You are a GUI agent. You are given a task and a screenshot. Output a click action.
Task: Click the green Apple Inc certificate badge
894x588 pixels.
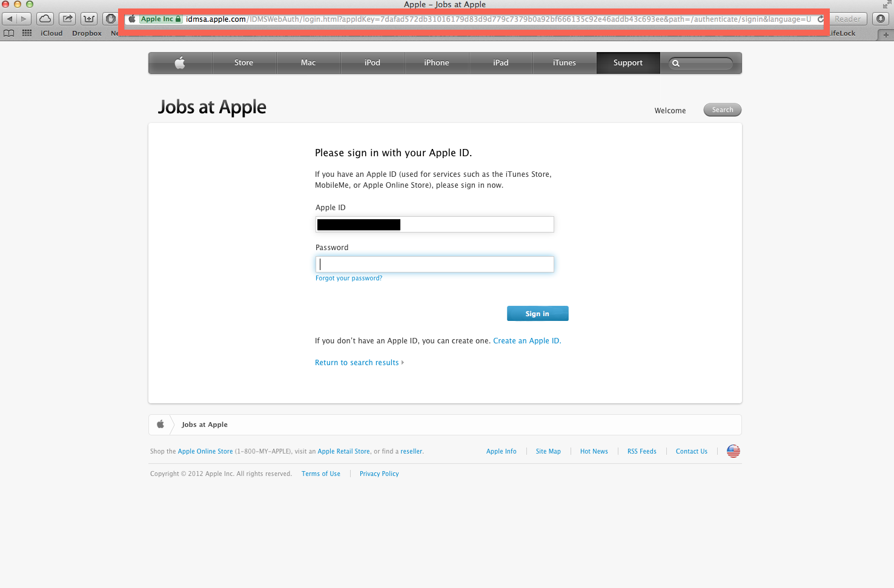pyautogui.click(x=161, y=19)
